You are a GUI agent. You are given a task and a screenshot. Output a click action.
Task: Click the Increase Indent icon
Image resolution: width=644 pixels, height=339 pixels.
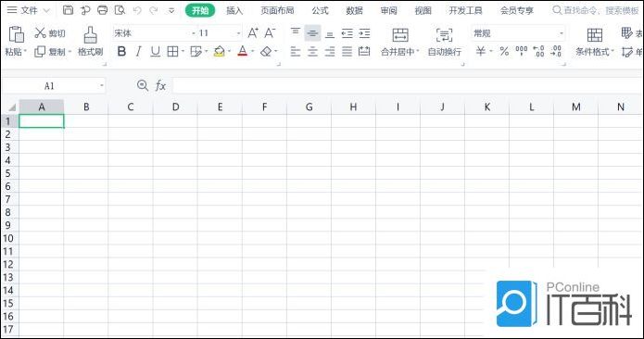pyautogui.click(x=364, y=32)
